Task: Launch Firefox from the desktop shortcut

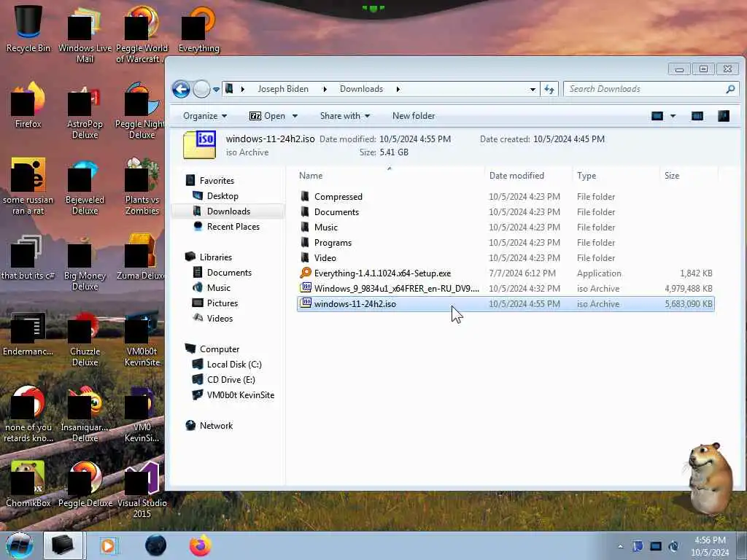Action: click(x=28, y=105)
